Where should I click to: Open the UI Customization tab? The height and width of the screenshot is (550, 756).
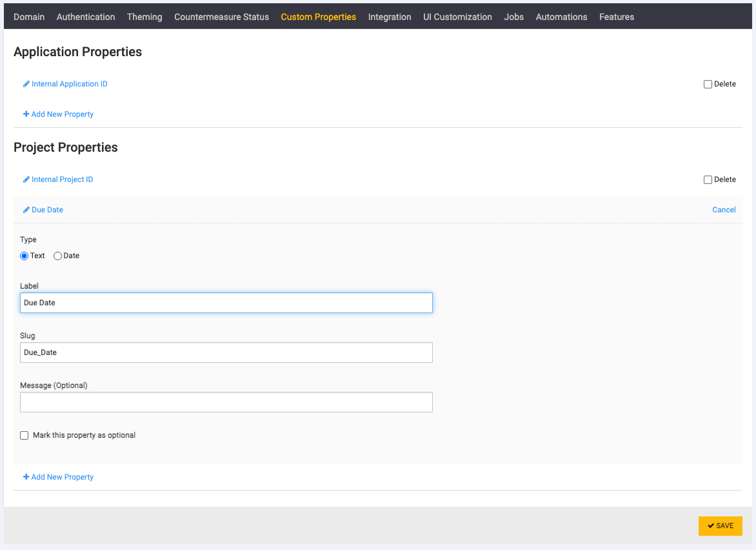click(x=457, y=17)
